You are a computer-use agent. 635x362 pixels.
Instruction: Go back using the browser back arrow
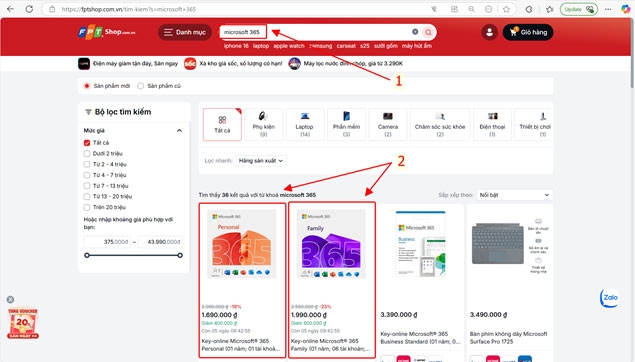10,9
